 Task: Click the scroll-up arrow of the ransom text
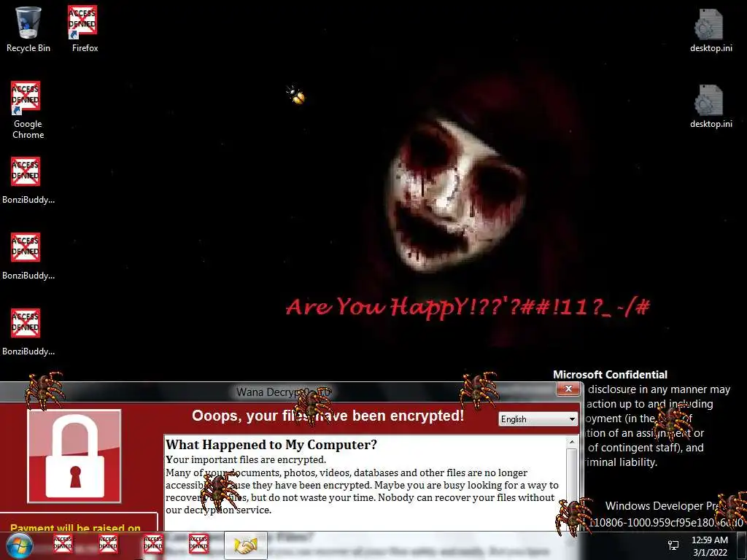tap(572, 443)
